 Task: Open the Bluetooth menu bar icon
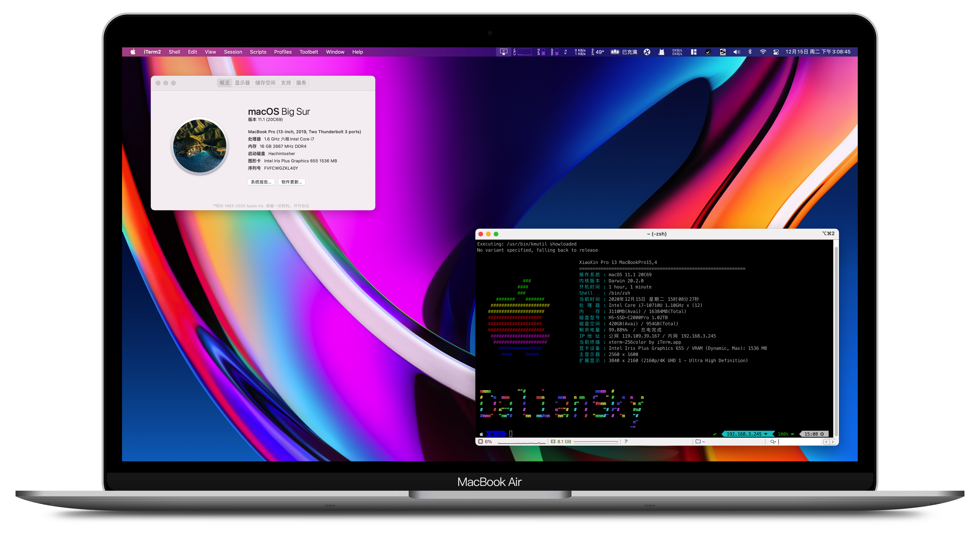750,52
